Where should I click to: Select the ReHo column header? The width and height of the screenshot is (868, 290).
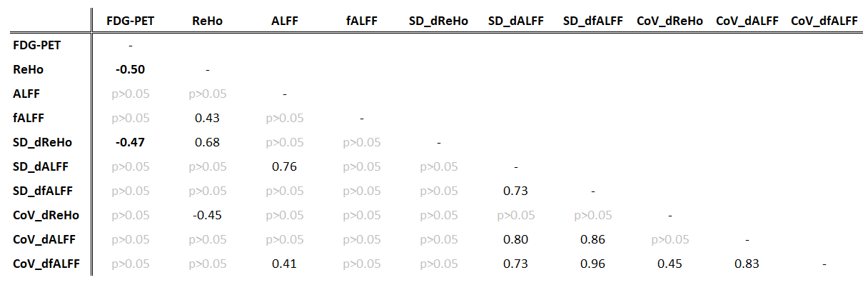pos(207,21)
